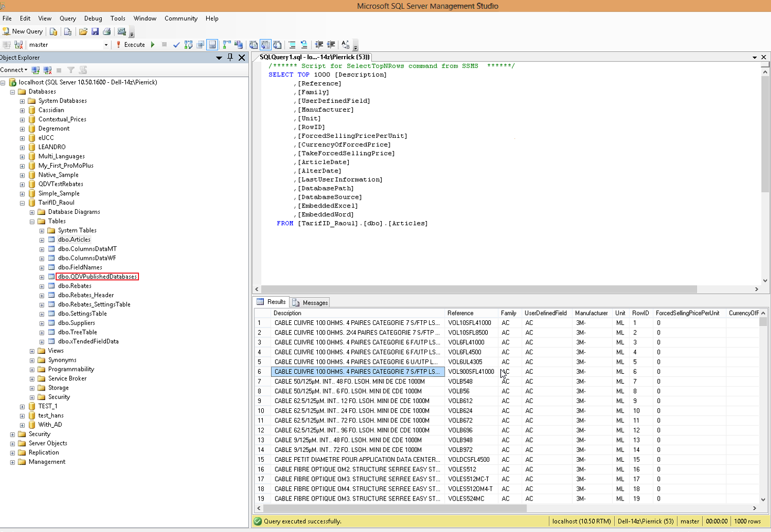This screenshot has width=771, height=532.
Task: Open the Debug menu
Action: [93, 18]
